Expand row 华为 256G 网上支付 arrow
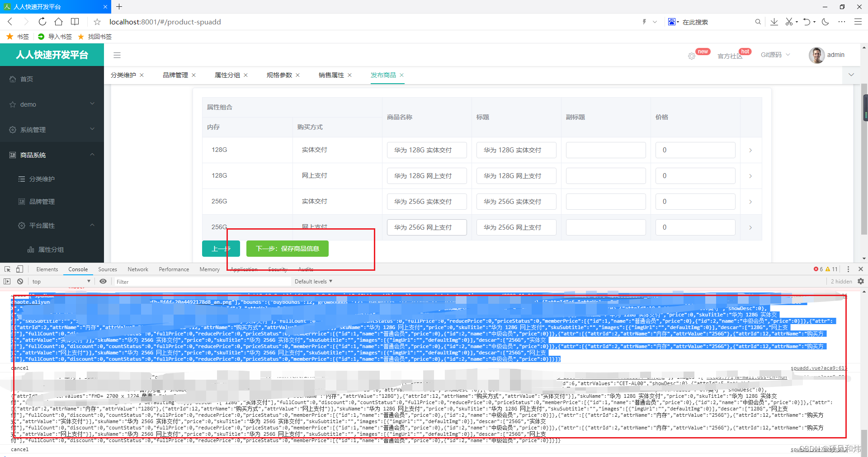 coord(750,227)
